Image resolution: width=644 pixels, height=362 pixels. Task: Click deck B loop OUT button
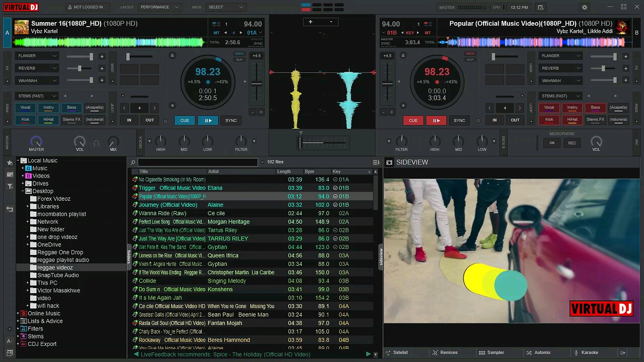pos(515,120)
